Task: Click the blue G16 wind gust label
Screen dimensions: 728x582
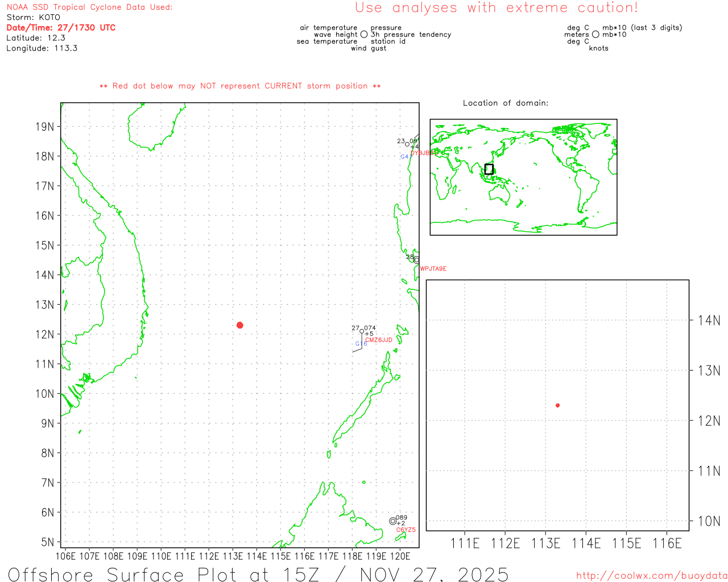Action: pos(361,344)
